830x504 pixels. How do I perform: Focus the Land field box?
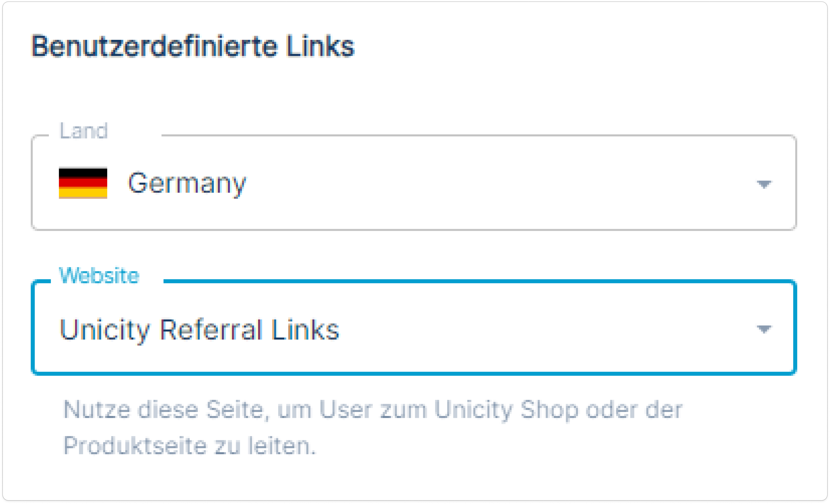(414, 183)
